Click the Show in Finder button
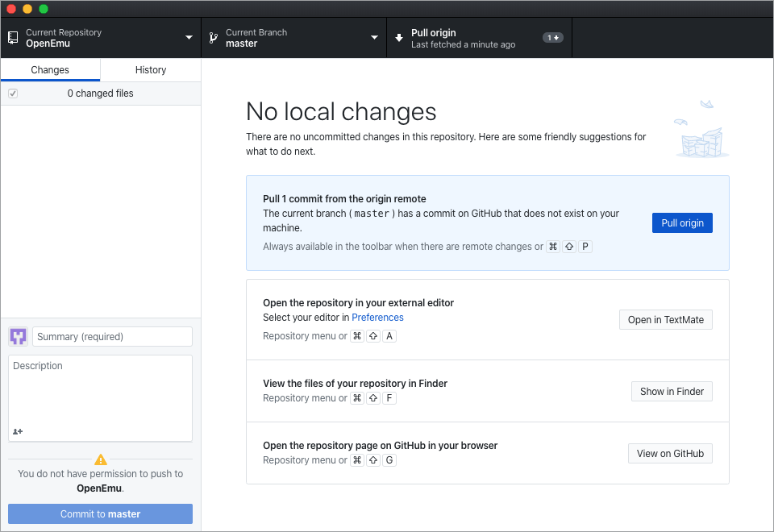Image resolution: width=774 pixels, height=532 pixels. point(672,392)
